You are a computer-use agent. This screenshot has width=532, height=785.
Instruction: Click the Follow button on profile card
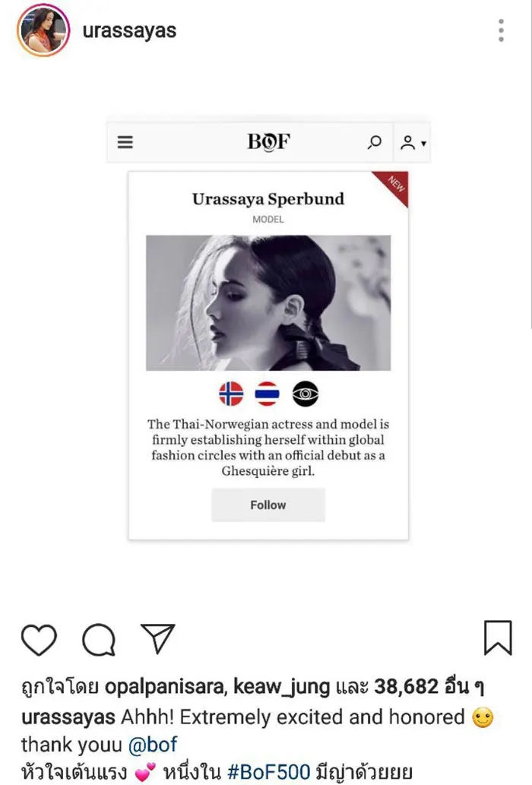pos(268,505)
